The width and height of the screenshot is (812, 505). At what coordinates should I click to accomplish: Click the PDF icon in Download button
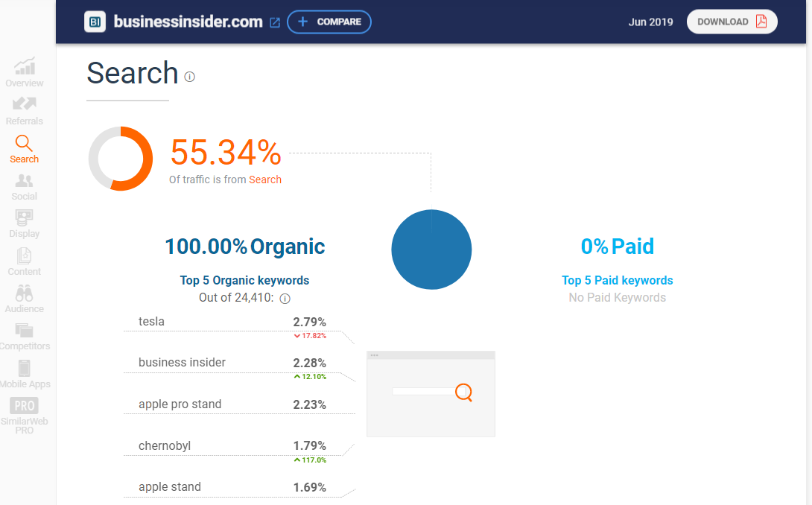click(761, 22)
